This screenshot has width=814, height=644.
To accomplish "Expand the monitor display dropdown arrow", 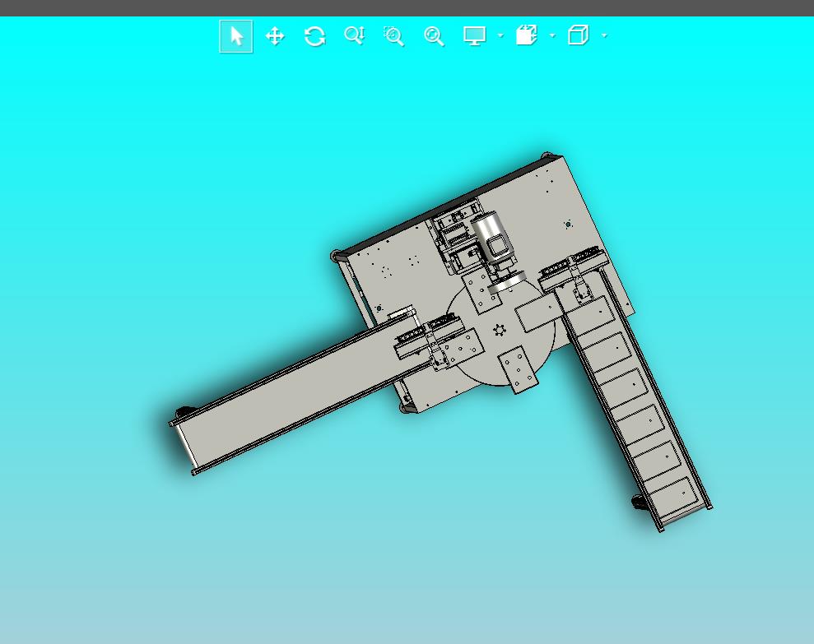I will [500, 36].
